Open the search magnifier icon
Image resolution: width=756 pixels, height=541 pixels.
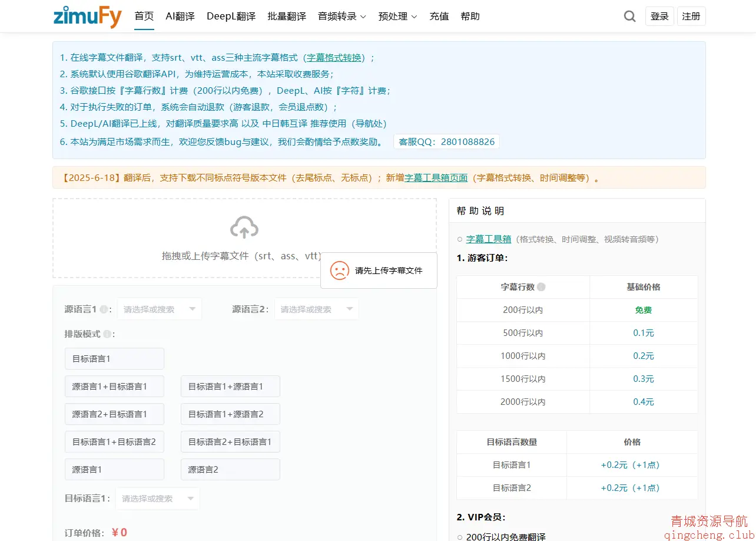(x=629, y=17)
